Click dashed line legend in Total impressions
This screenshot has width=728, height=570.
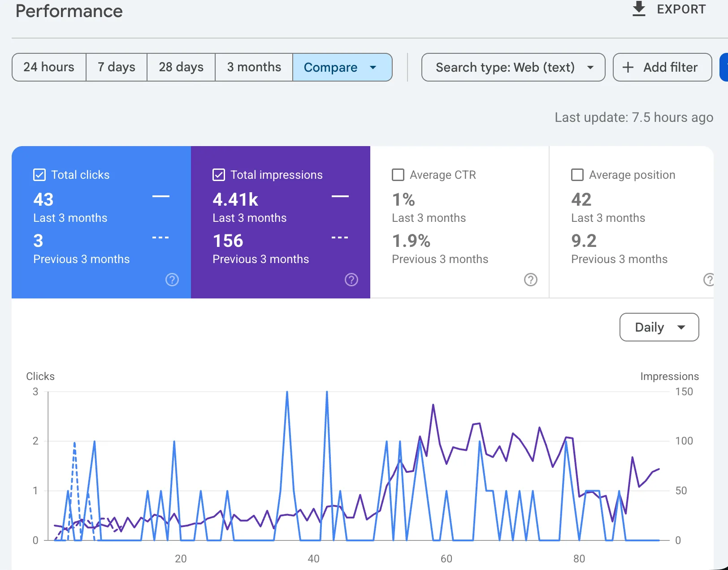tap(340, 237)
